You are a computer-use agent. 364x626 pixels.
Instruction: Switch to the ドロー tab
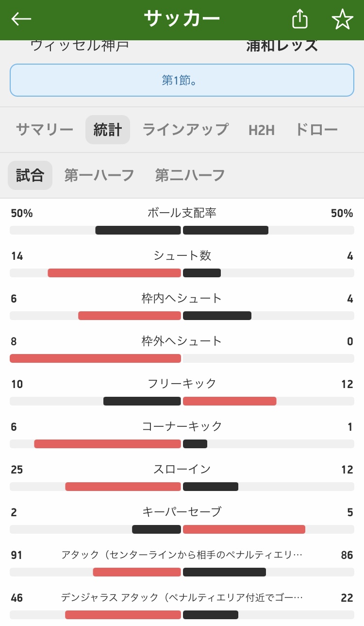(x=316, y=130)
